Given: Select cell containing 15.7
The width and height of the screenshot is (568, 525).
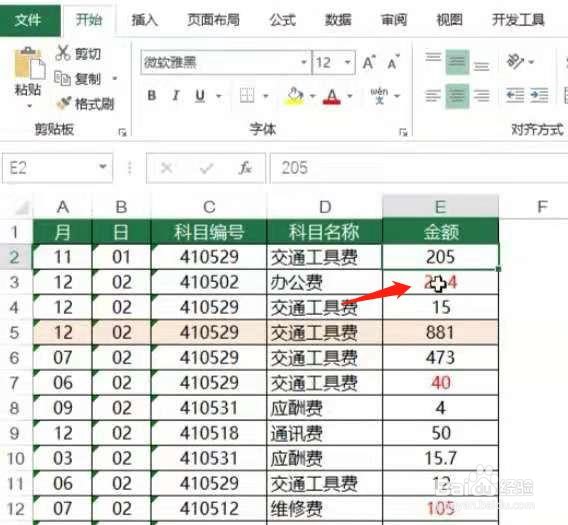Looking at the screenshot, I should click(440, 458).
